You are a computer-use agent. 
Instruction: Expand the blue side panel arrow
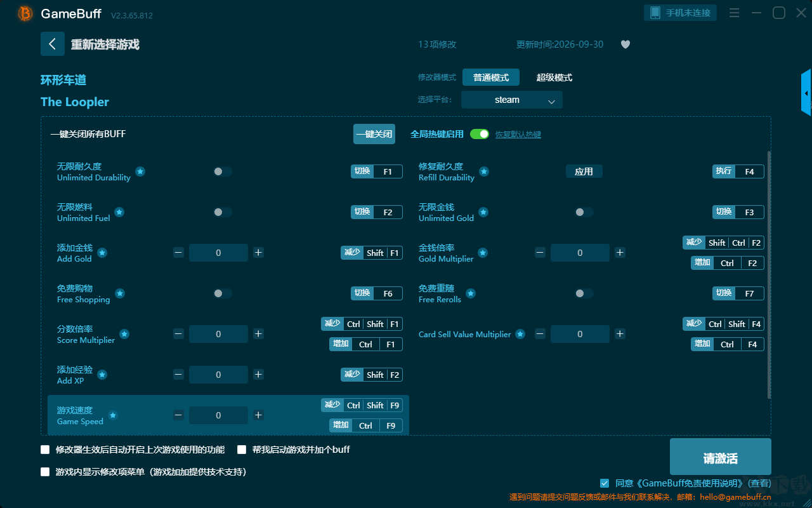pyautogui.click(x=806, y=93)
